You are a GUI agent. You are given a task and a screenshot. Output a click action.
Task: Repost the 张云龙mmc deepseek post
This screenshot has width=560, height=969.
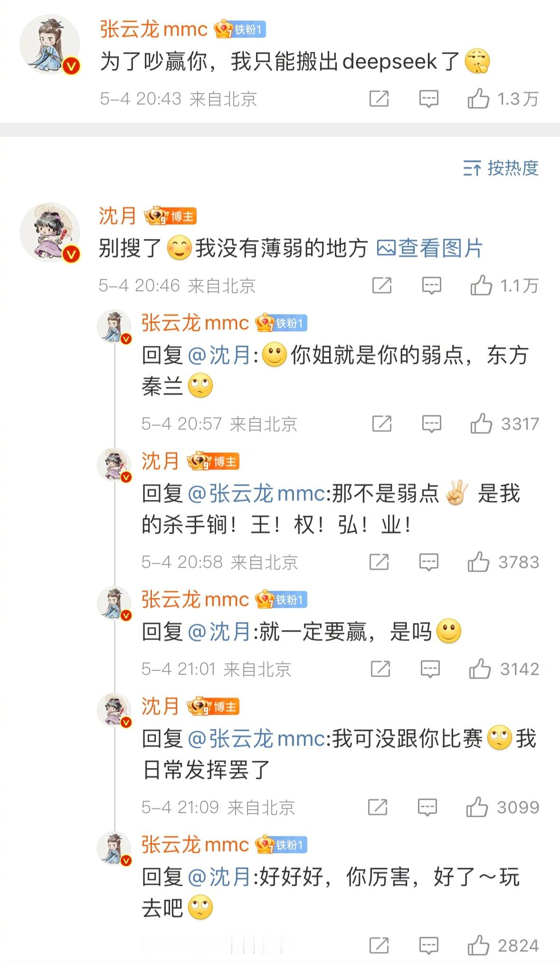click(379, 99)
